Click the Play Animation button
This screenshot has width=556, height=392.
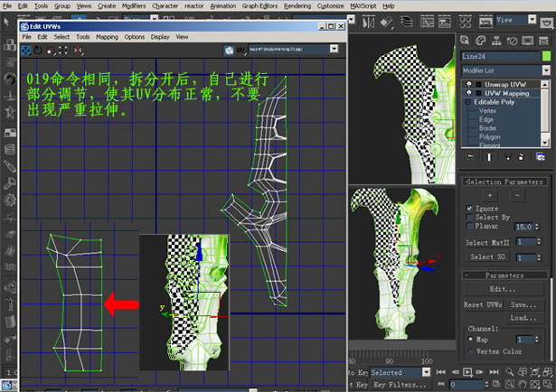coord(467,372)
